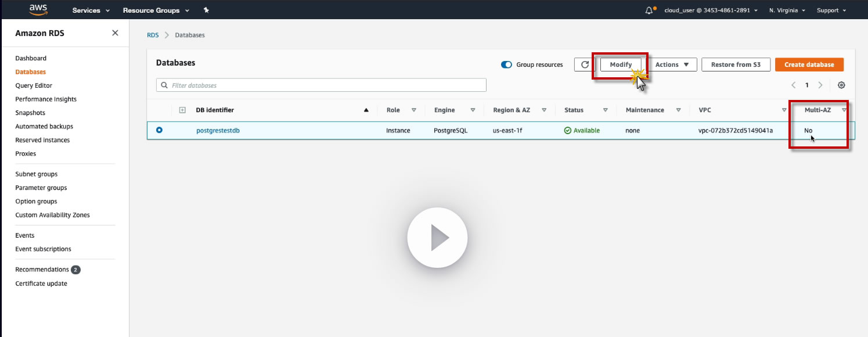
Task: Open Events in the sidebar
Action: click(25, 235)
